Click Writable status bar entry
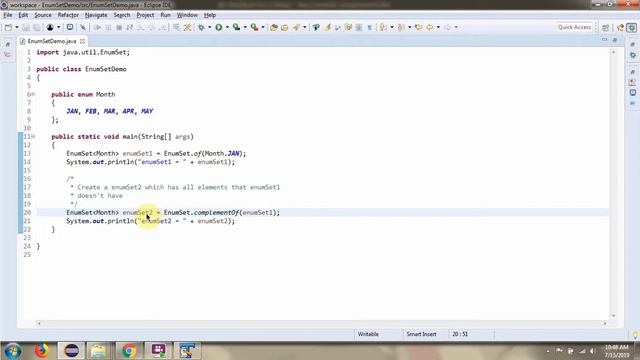640x360 pixels. pos(368,334)
